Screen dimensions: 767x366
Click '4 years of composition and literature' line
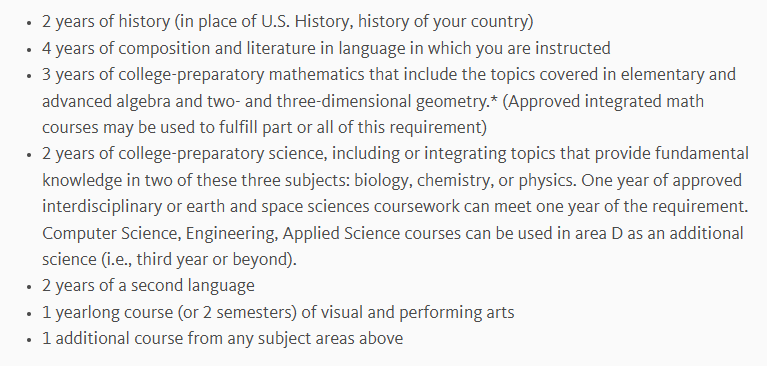(326, 48)
